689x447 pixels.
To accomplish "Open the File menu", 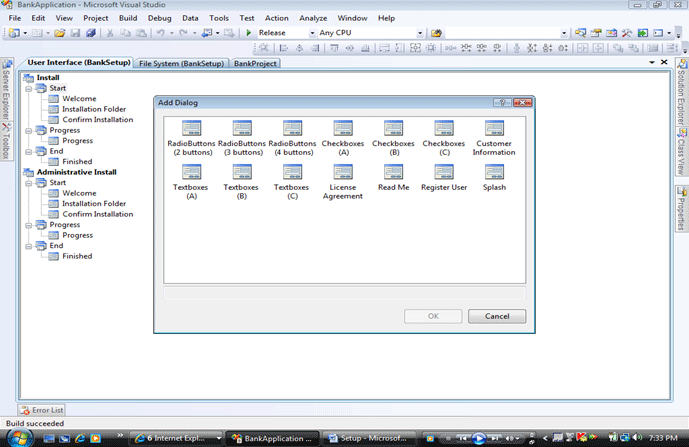I will tap(15, 18).
